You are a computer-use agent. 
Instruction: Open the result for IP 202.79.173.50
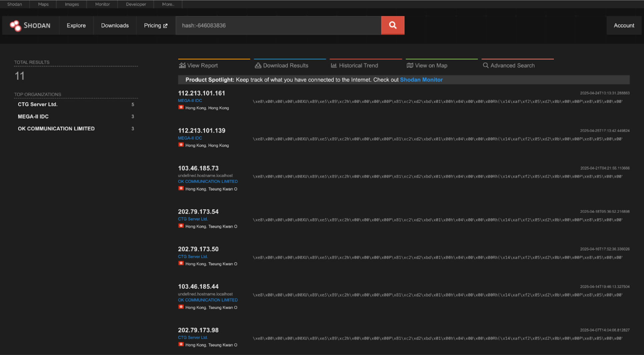click(198, 249)
